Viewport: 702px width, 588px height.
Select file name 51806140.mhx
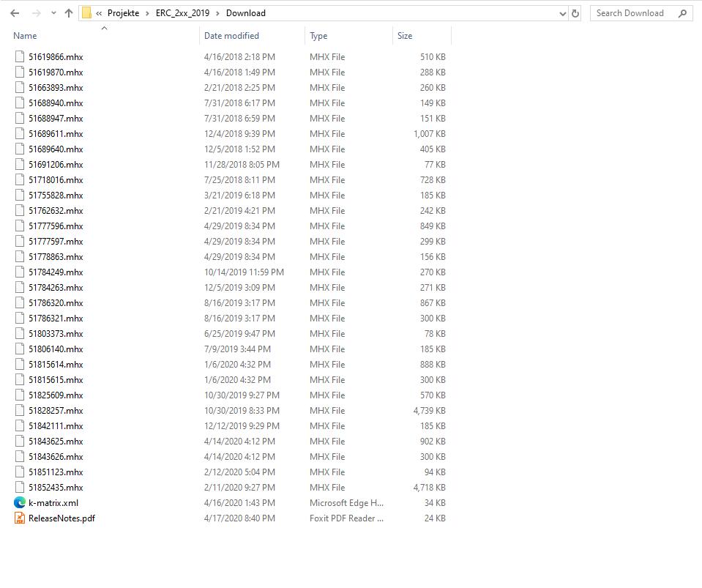tap(56, 349)
